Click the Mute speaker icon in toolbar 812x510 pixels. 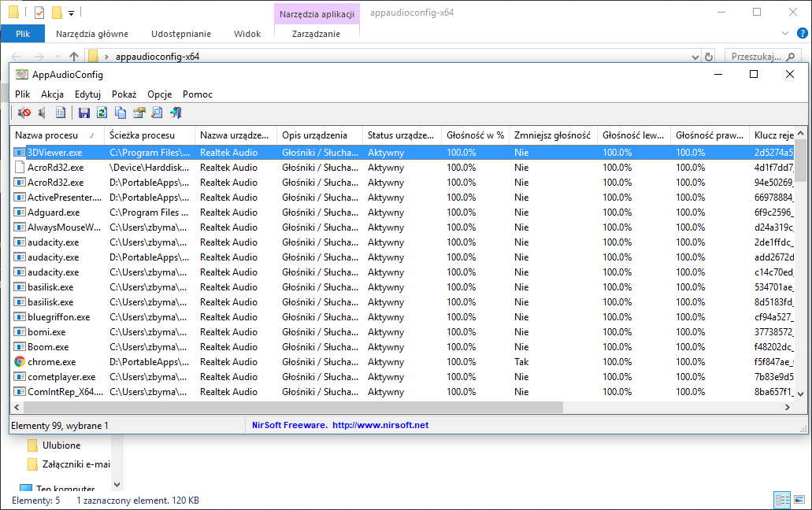pyautogui.click(x=24, y=113)
